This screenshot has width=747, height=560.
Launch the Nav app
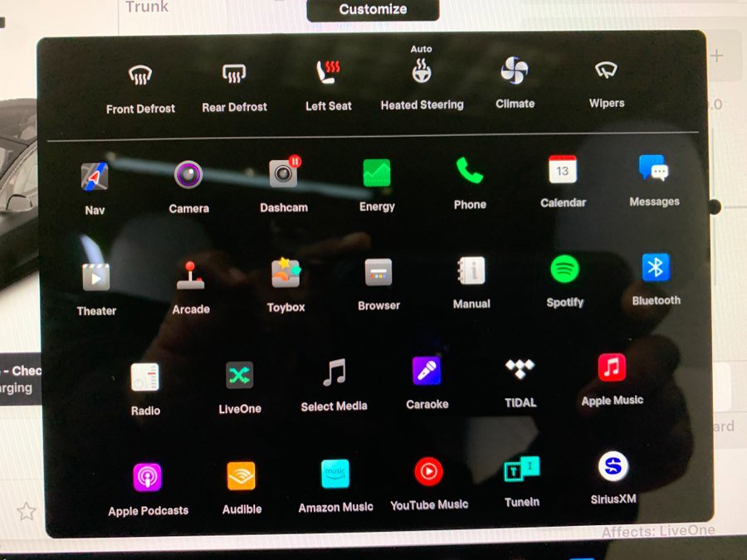(95, 177)
